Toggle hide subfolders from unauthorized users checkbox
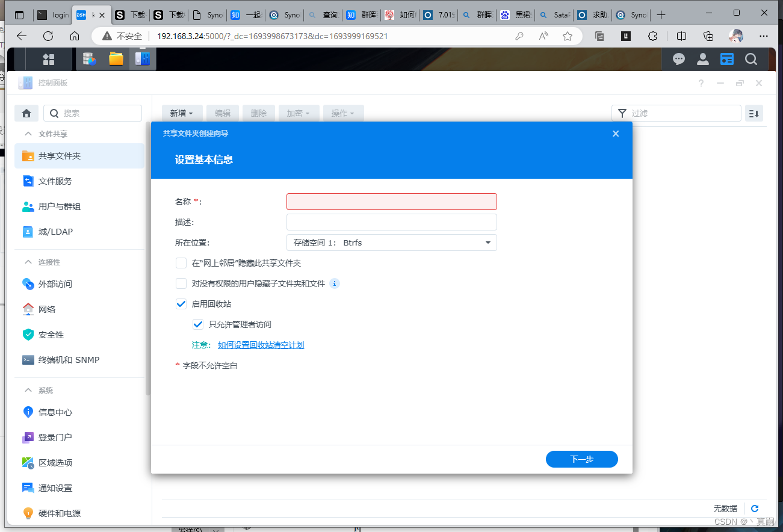This screenshot has width=783, height=532. [x=181, y=283]
